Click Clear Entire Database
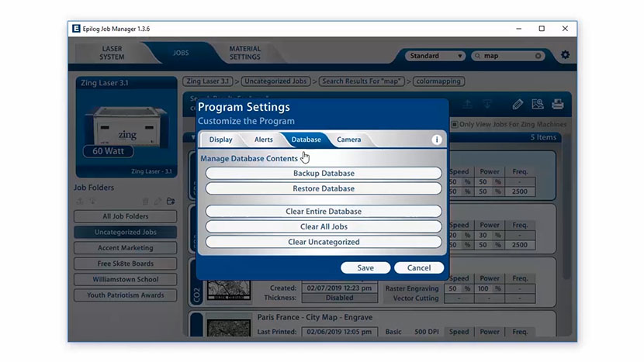 (x=324, y=211)
